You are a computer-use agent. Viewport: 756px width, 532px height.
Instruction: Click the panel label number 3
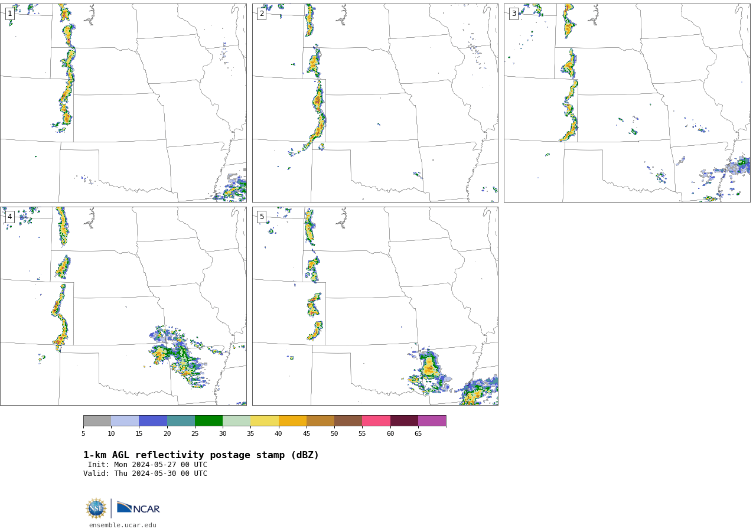514,14
